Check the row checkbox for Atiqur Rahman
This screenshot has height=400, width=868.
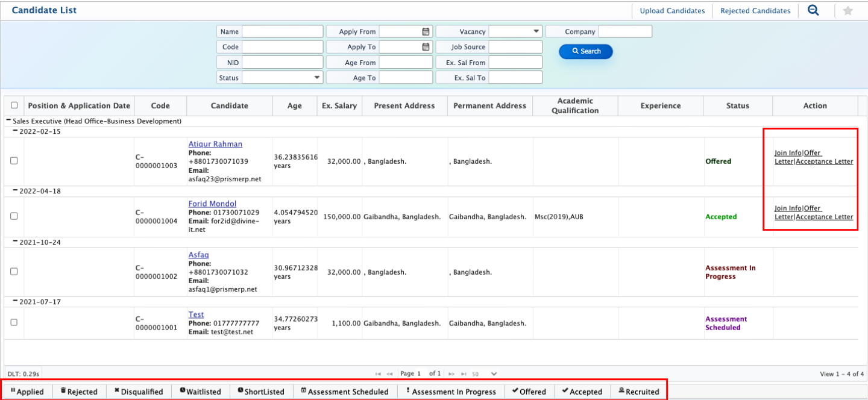[14, 161]
